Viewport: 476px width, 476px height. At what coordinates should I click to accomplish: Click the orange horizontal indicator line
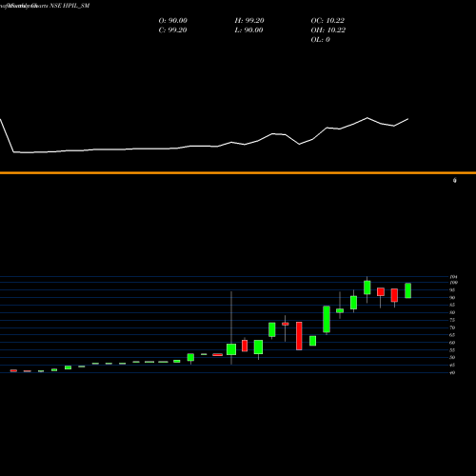pos(238,173)
